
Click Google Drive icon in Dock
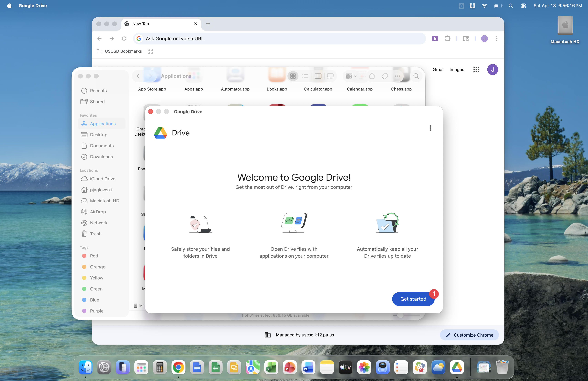tap(457, 367)
